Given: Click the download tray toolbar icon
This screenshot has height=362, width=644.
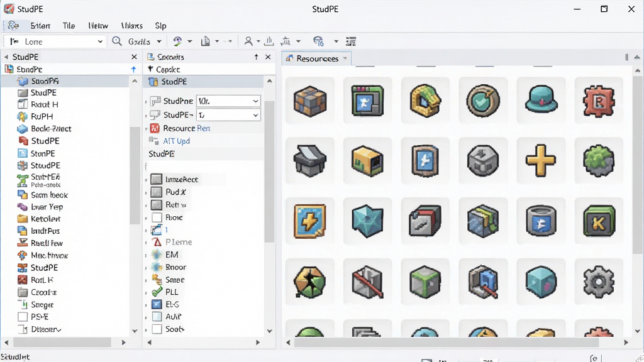Looking at the screenshot, I should [269, 41].
